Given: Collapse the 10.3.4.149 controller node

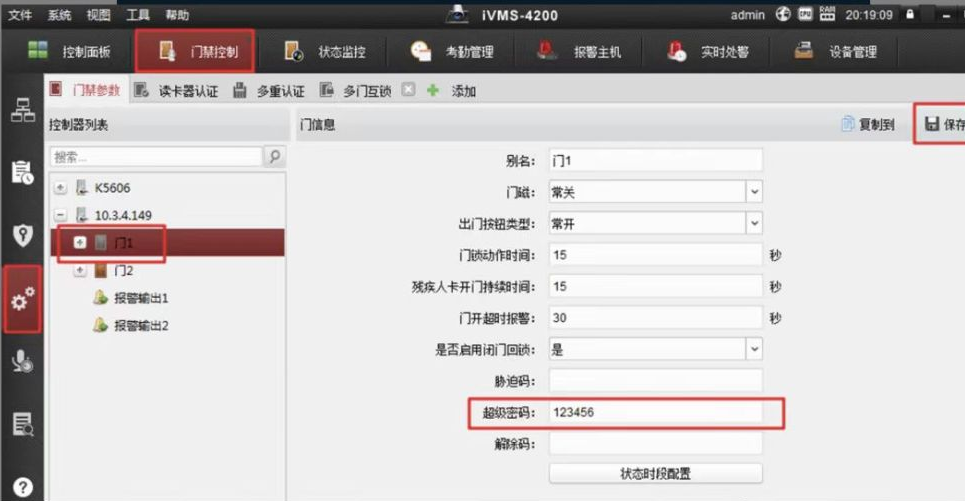Looking at the screenshot, I should click(61, 215).
